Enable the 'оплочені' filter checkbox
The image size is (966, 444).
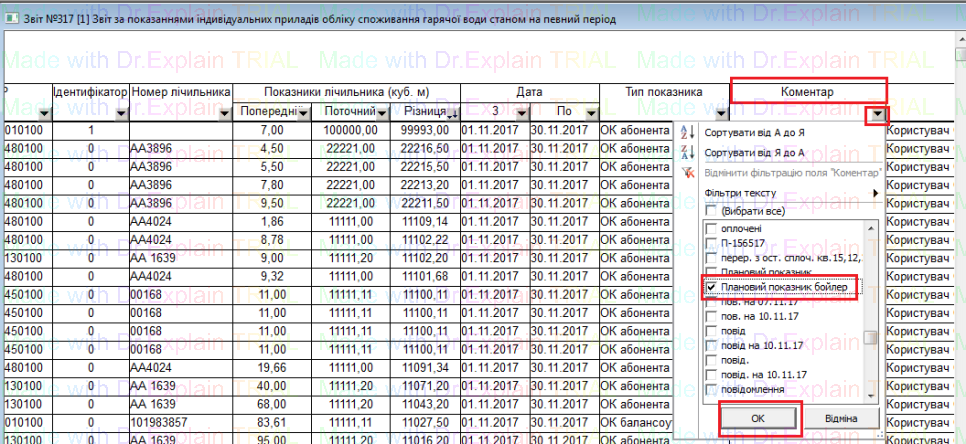pos(711,228)
